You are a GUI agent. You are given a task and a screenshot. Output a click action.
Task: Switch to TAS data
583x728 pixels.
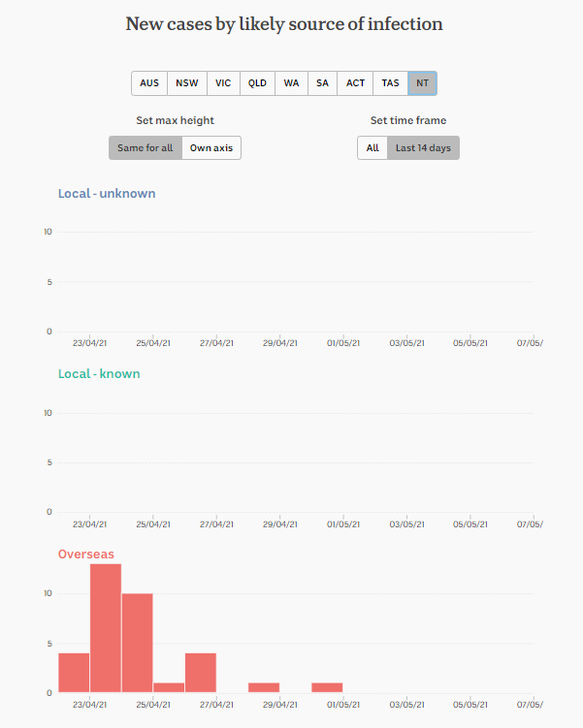click(x=390, y=83)
